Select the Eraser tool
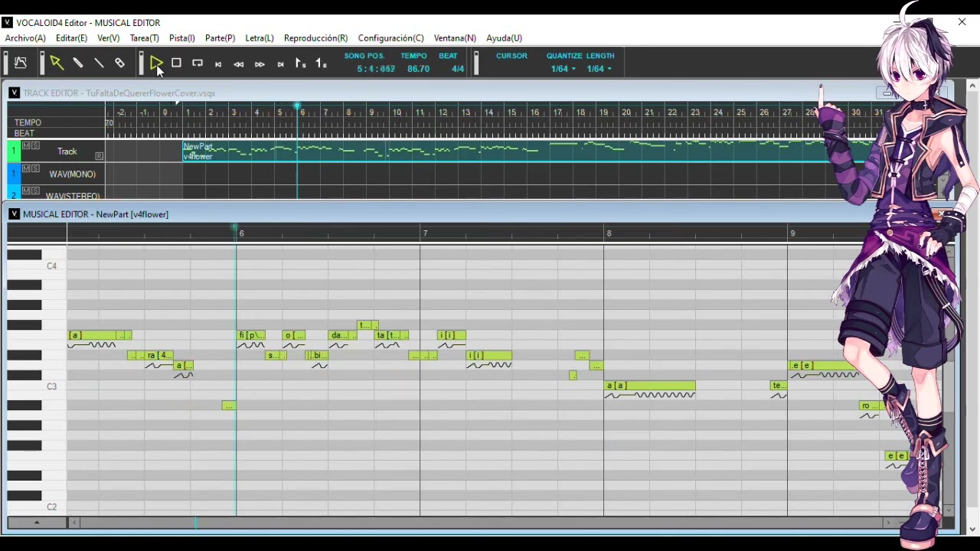 coord(119,64)
